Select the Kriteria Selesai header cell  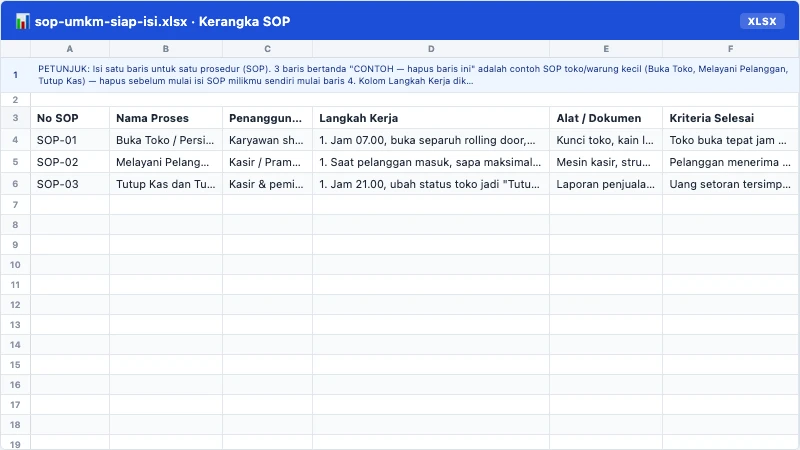pos(731,118)
